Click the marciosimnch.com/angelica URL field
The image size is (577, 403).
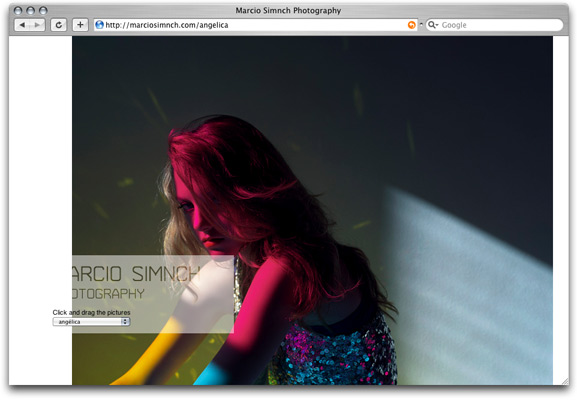click(x=256, y=25)
